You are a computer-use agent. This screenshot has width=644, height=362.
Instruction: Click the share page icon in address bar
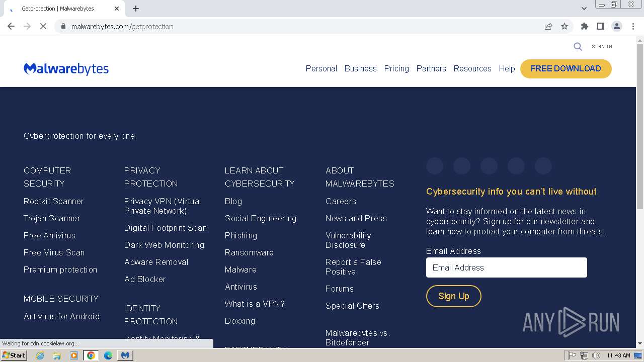[x=548, y=26]
